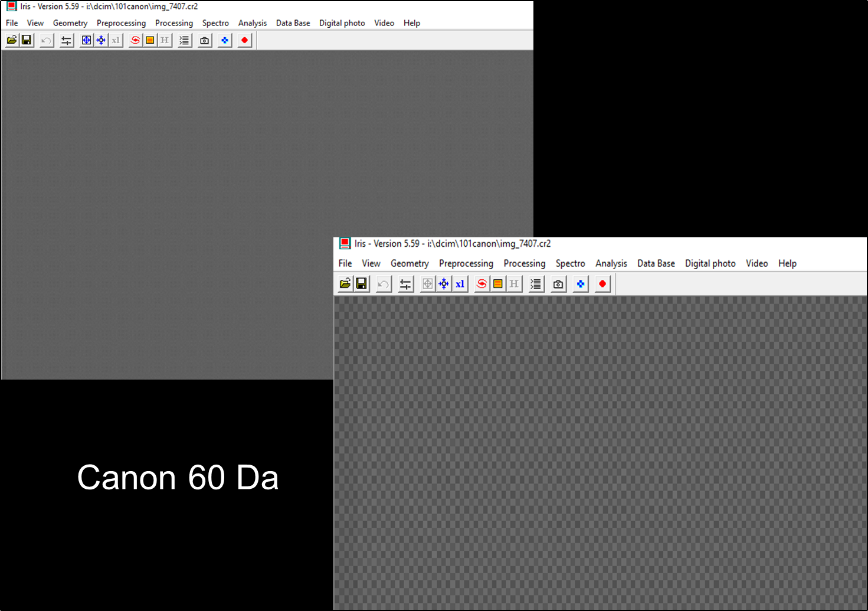The image size is (868, 611).
Task: Click the blue checker icon in the top-left window
Action: coord(225,40)
